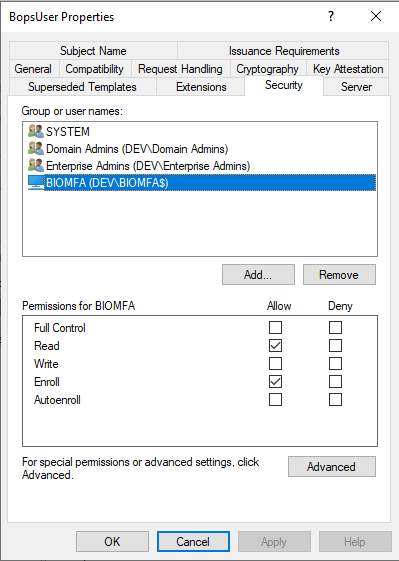Viewport: 399px width, 561px height.
Task: Click the Remove button
Action: click(339, 274)
